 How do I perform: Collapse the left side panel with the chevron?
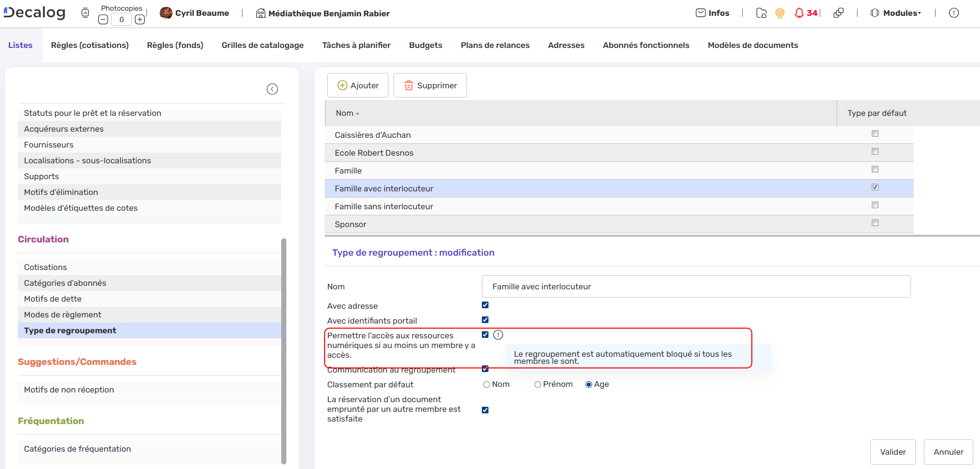(x=272, y=89)
